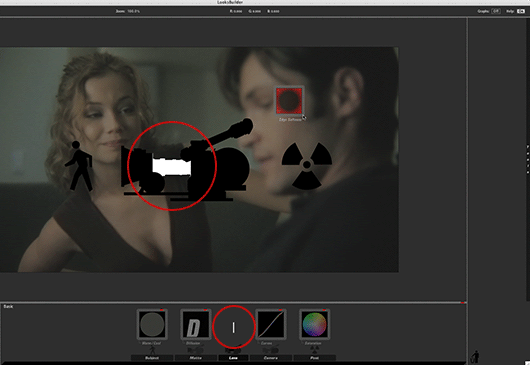This screenshot has width=530, height=365.
Task: Select the Saturation color wheel tool
Action: click(315, 324)
